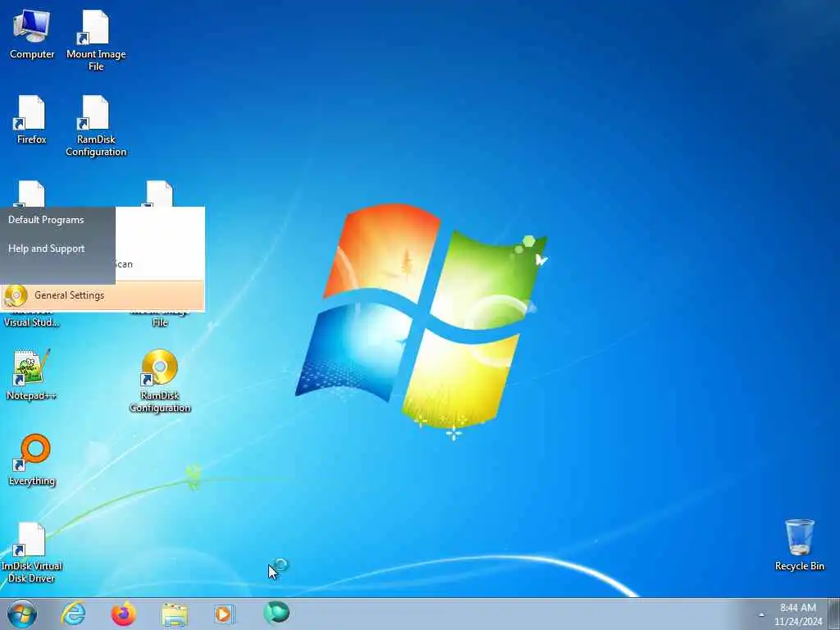Select the Recycle Bin icon
Viewport: 840px width, 630px height.
(x=799, y=545)
